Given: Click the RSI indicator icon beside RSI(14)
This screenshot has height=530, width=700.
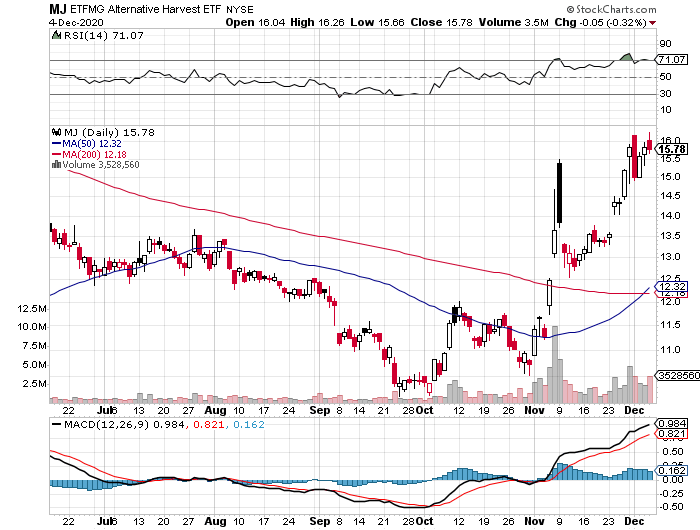Looking at the screenshot, I should (x=56, y=35).
